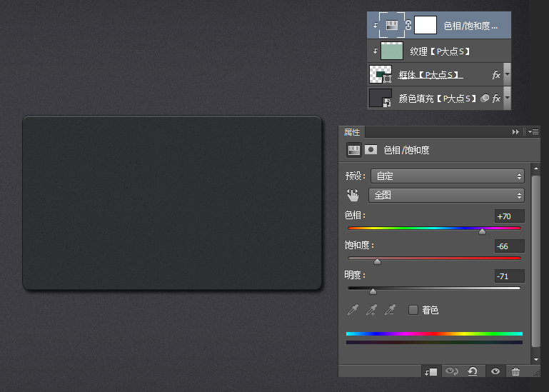Select the 色相/饱和度 layer name

pos(470,26)
